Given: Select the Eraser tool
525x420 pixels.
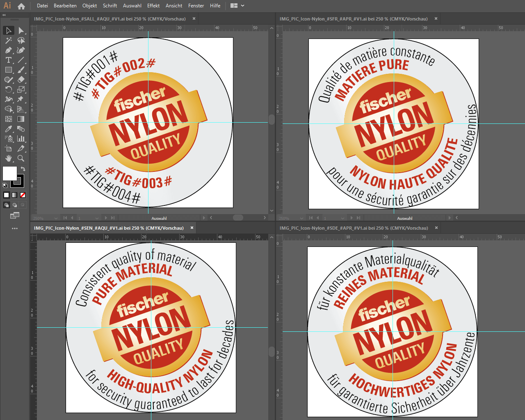Looking at the screenshot, I should [x=21, y=80].
